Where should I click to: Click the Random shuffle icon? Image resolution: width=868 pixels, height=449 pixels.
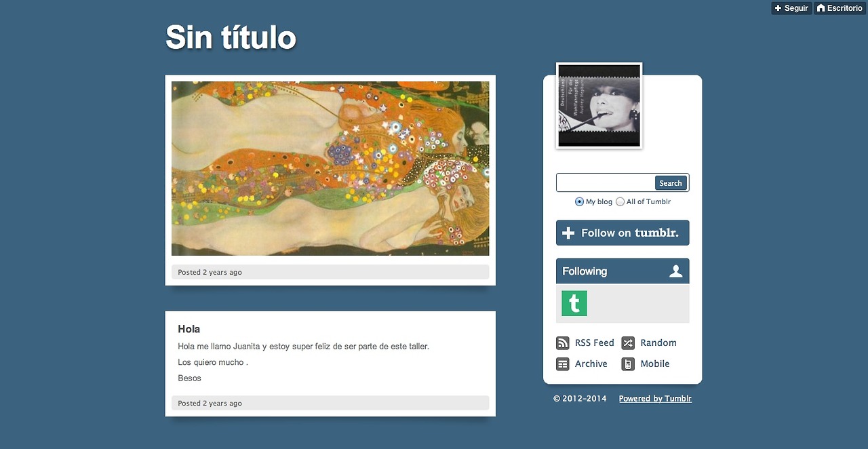[628, 343]
